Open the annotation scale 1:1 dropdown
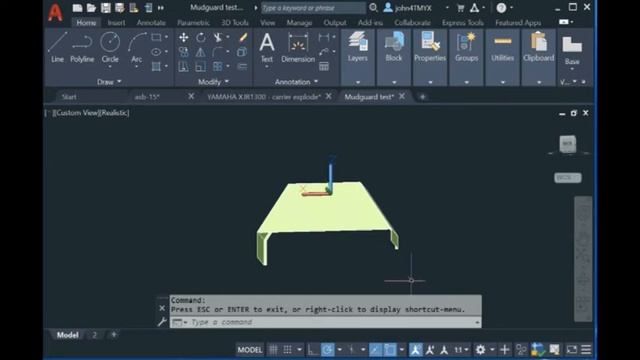Image resolution: width=640 pixels, height=360 pixels. (462, 350)
